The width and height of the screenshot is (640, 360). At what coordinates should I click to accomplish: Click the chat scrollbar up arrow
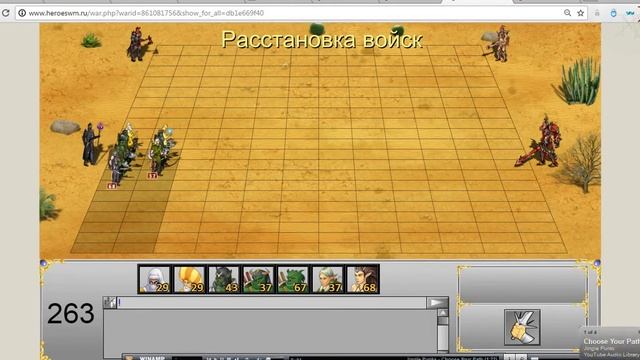442,313
